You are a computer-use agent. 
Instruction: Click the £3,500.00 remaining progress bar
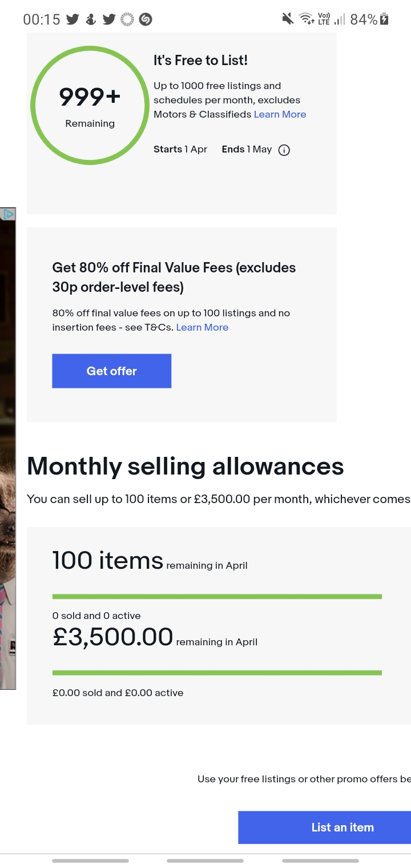click(x=217, y=673)
